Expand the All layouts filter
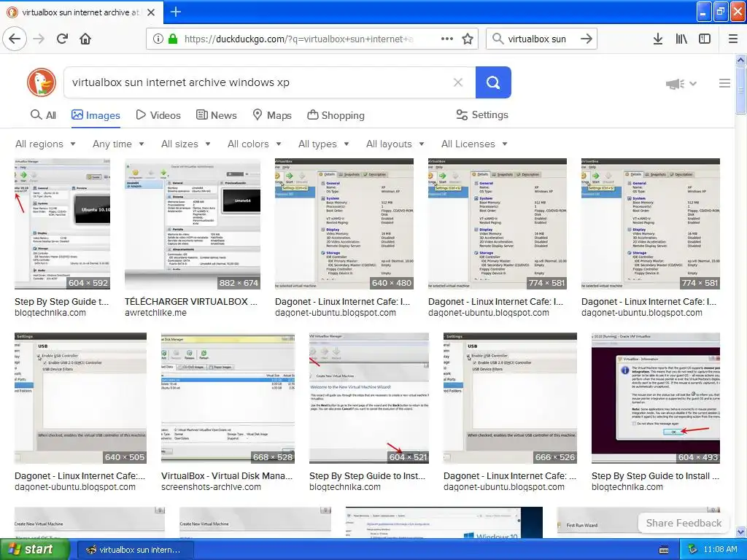The height and width of the screenshot is (560, 747). coord(395,144)
